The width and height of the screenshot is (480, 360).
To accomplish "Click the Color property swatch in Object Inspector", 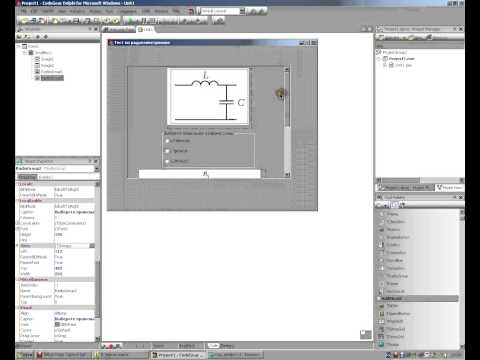I will 57,324.
